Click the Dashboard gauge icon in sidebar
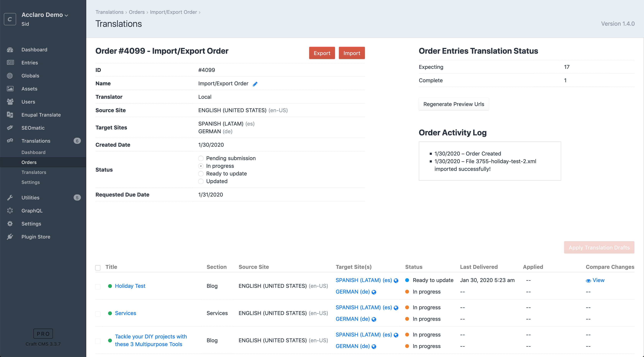This screenshot has height=357, width=644. click(x=10, y=50)
